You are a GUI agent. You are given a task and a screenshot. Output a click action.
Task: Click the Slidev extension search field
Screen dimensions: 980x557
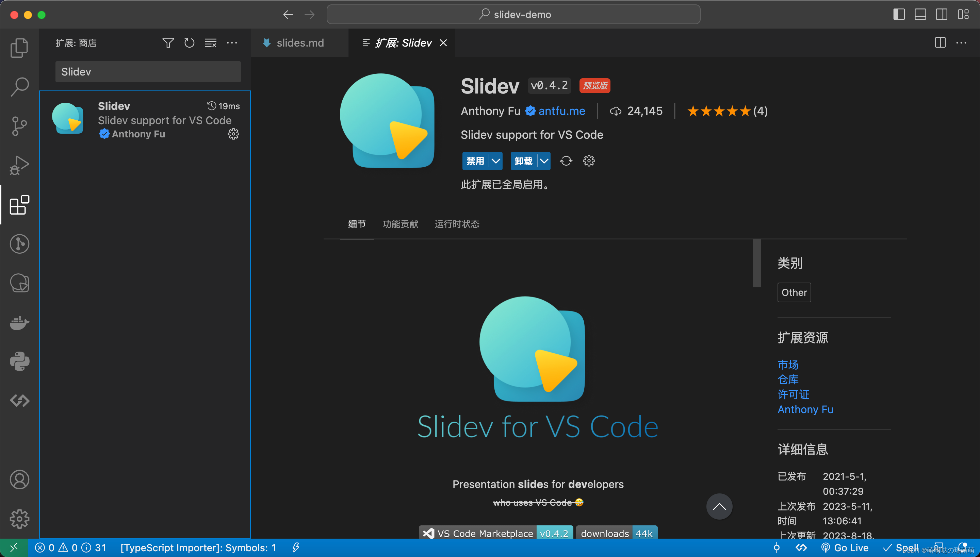[x=148, y=71]
